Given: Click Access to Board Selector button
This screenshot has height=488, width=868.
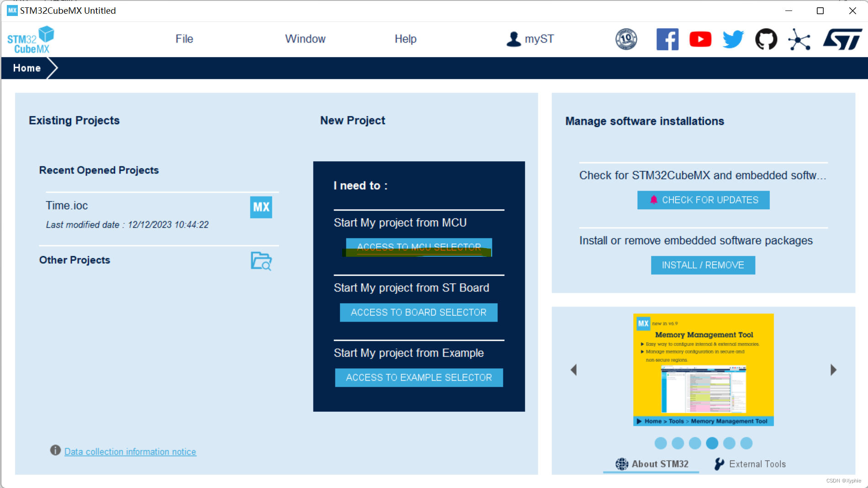Looking at the screenshot, I should pyautogui.click(x=418, y=313).
